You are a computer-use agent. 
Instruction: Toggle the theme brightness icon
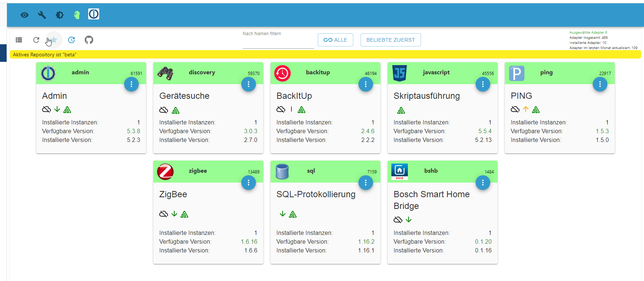coord(60,15)
